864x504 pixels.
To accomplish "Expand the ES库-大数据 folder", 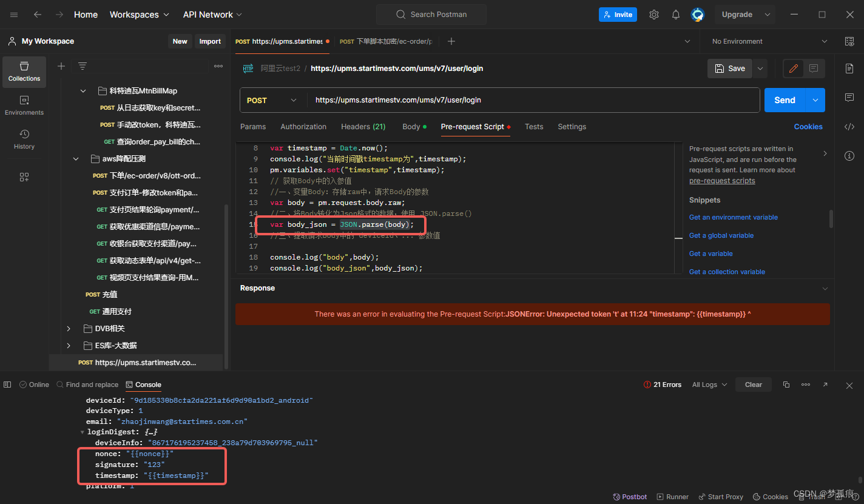I will [69, 346].
